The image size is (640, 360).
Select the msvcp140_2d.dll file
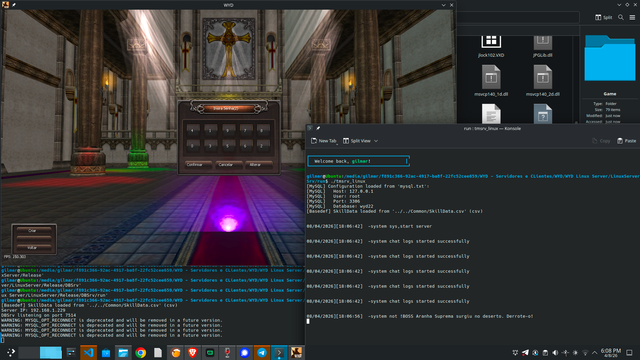(542, 81)
